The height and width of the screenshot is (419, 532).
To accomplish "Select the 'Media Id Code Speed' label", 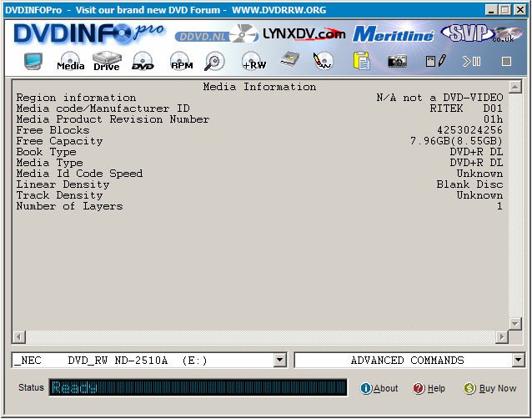I will [79, 174].
